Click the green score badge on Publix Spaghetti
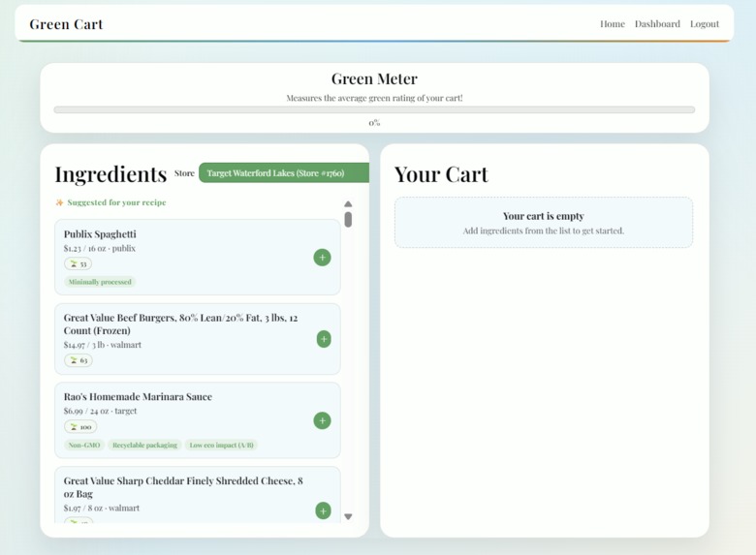The height and width of the screenshot is (555, 756). pos(78,264)
